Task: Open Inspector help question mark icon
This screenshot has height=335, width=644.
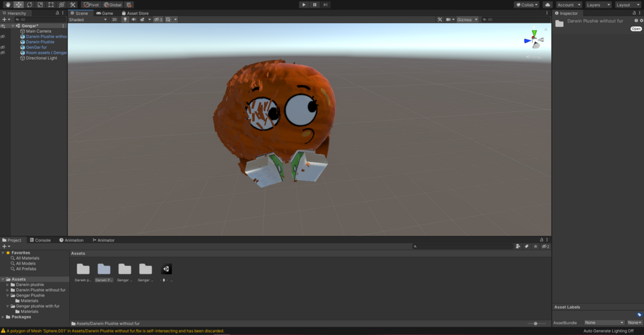Action: [636, 20]
